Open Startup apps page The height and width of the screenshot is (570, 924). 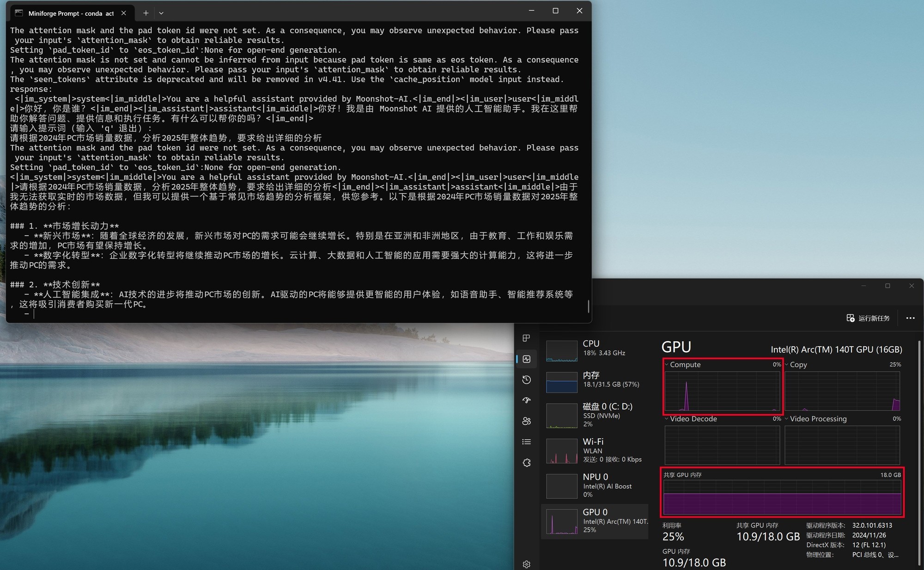(526, 400)
